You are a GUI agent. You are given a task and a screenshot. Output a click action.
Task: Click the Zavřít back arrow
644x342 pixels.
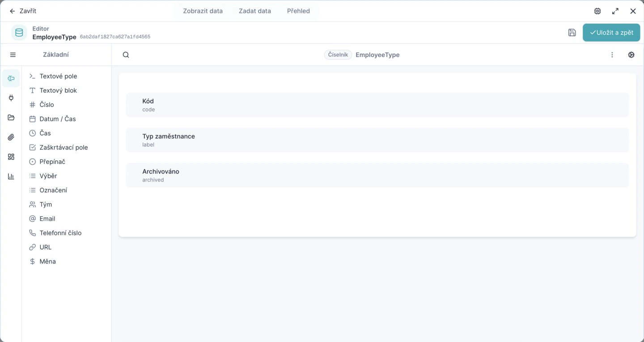point(12,11)
